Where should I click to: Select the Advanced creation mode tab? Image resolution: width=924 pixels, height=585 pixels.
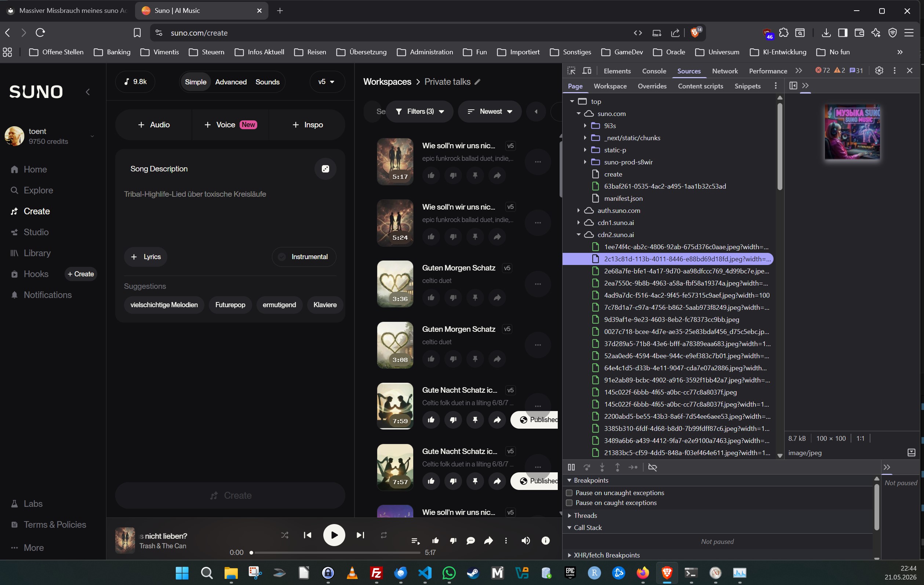(x=230, y=82)
